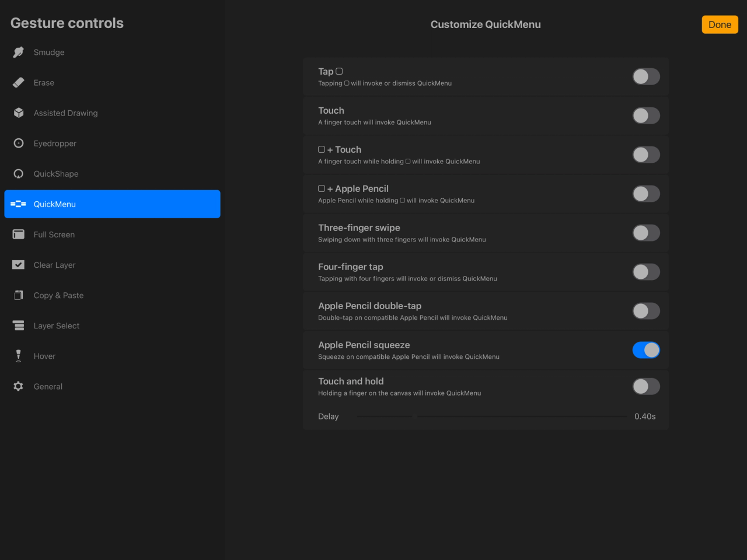Click the Full Screen panel icon
The image size is (747, 560).
[x=18, y=234]
